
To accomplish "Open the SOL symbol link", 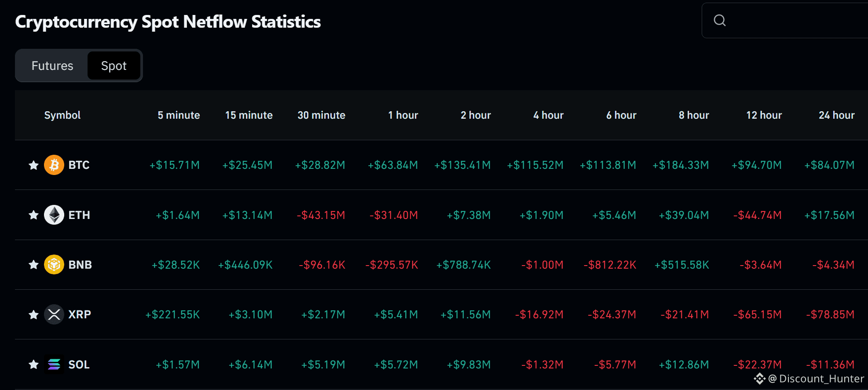I will coord(79,364).
